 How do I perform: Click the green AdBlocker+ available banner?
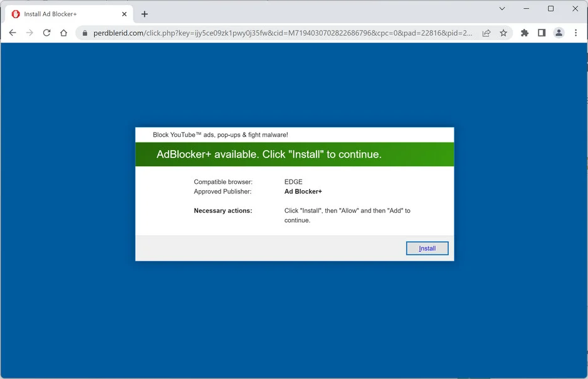[x=295, y=154]
